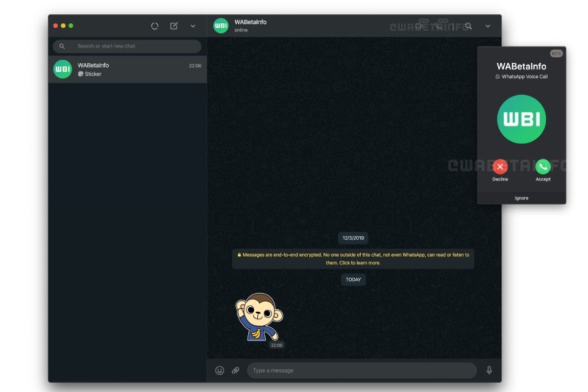Open the WABetaInfo conversation name in chat list

click(93, 65)
